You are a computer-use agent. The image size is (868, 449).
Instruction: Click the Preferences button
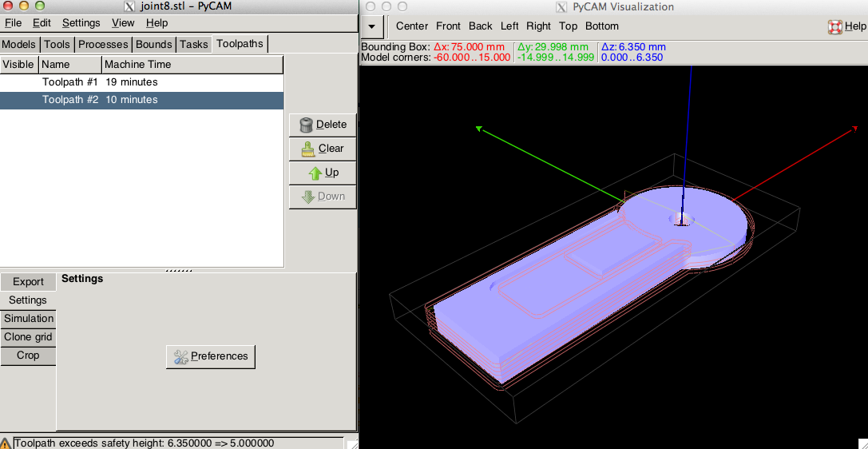(211, 356)
